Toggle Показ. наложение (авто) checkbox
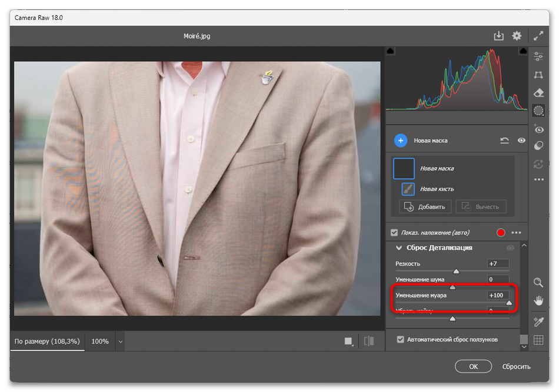The image size is (559, 392). [x=394, y=233]
